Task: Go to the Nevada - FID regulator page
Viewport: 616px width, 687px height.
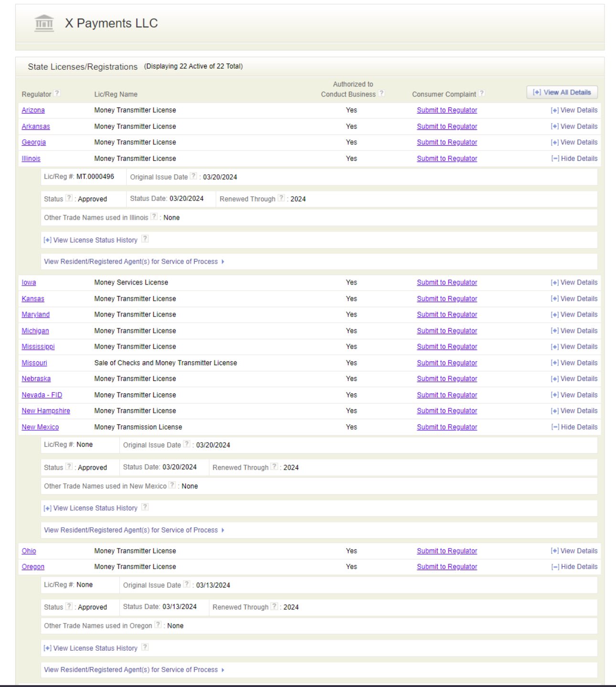Action: (42, 395)
